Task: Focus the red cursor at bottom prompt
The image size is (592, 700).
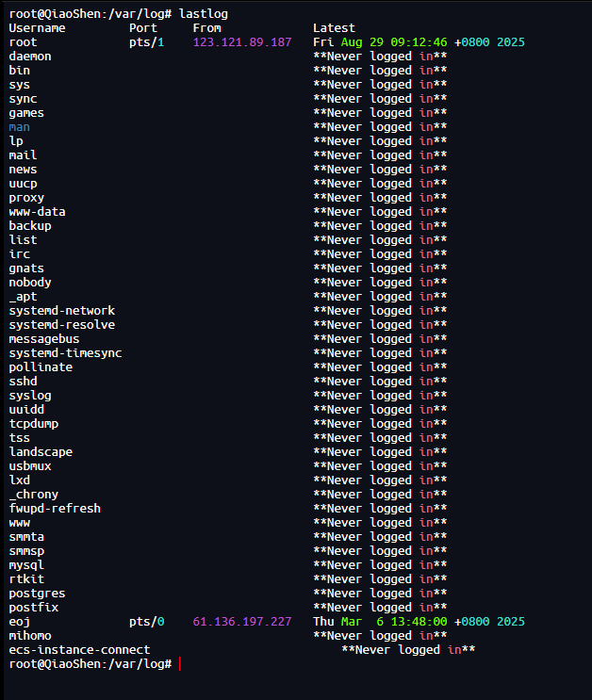Action: 178,664
